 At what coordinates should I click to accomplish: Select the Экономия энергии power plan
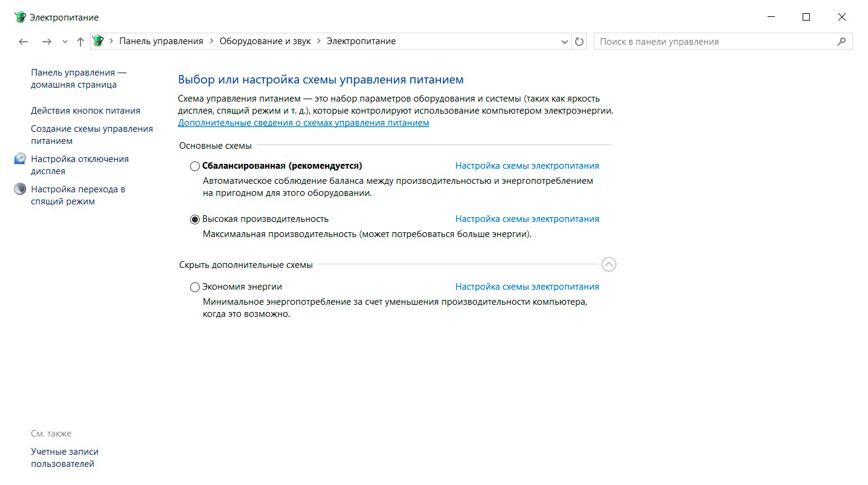195,287
